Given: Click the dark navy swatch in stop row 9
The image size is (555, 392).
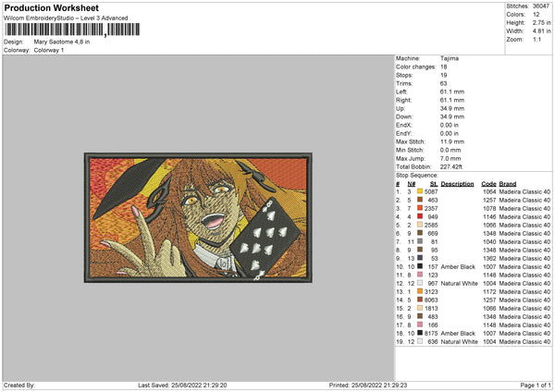Looking at the screenshot, I should tap(420, 258).
